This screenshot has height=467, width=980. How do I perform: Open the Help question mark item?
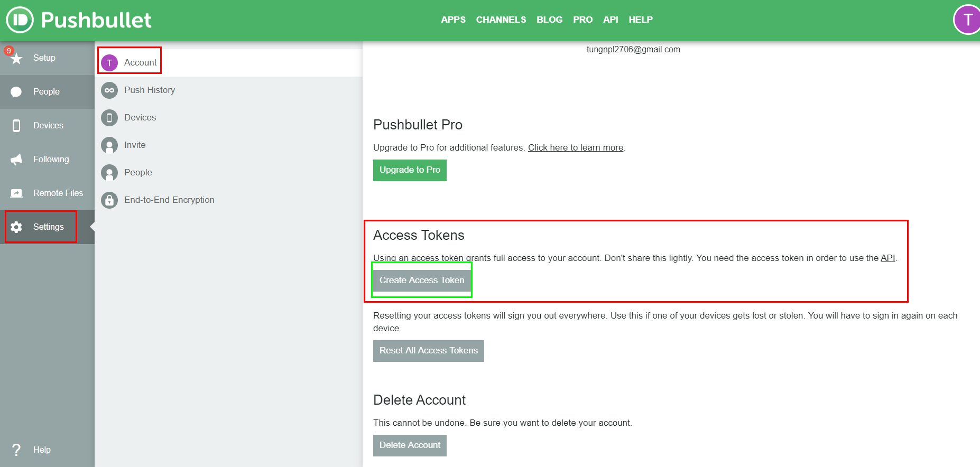pyautogui.click(x=47, y=450)
